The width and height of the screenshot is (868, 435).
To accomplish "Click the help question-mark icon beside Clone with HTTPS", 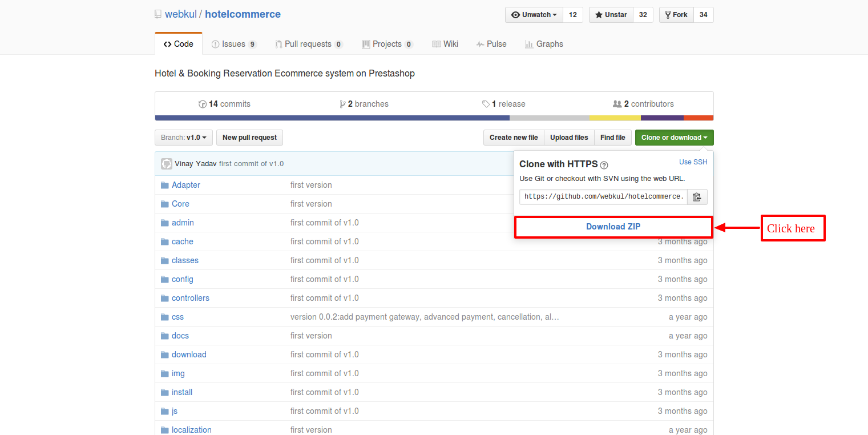I will [x=604, y=165].
